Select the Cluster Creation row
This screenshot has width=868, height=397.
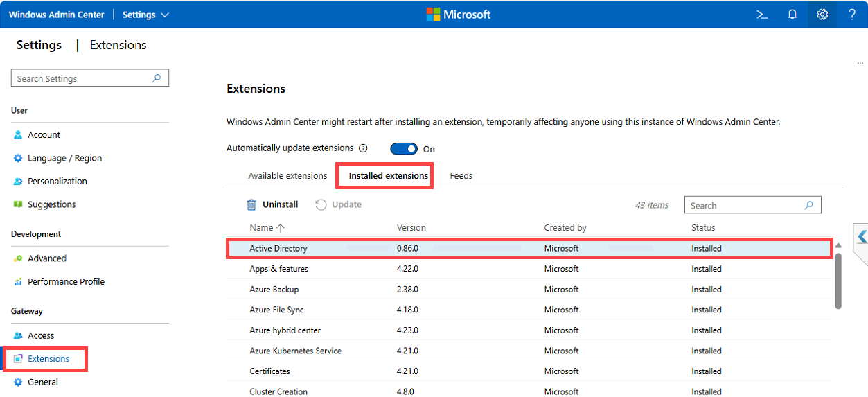click(530, 391)
